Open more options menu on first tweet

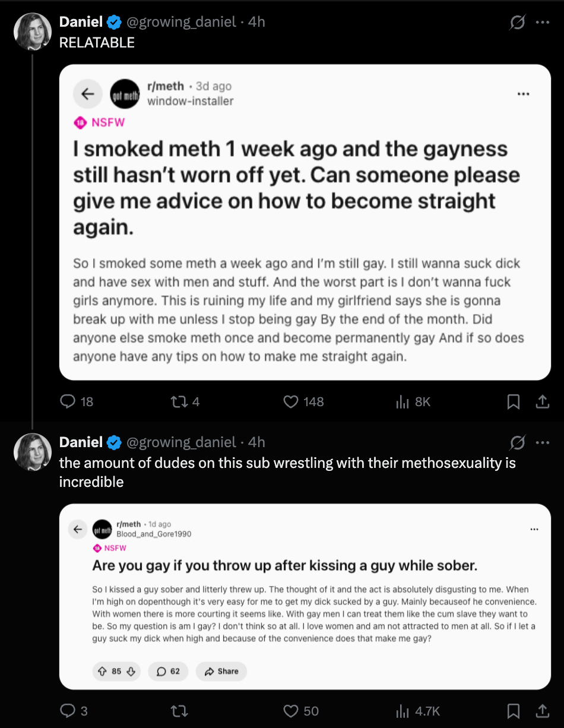tap(542, 23)
